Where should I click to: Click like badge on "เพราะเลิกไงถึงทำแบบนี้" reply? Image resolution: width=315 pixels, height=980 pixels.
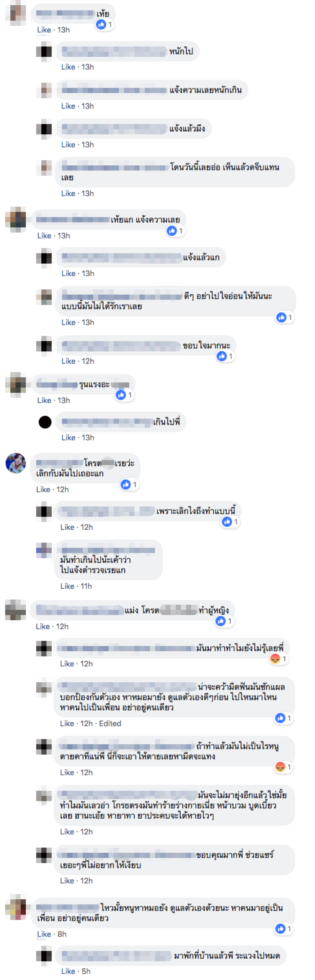tap(230, 522)
